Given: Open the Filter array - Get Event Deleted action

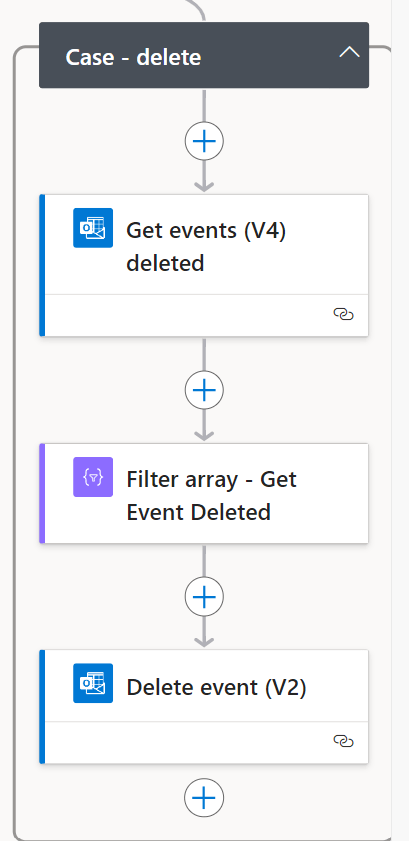Looking at the screenshot, I should point(204,493).
